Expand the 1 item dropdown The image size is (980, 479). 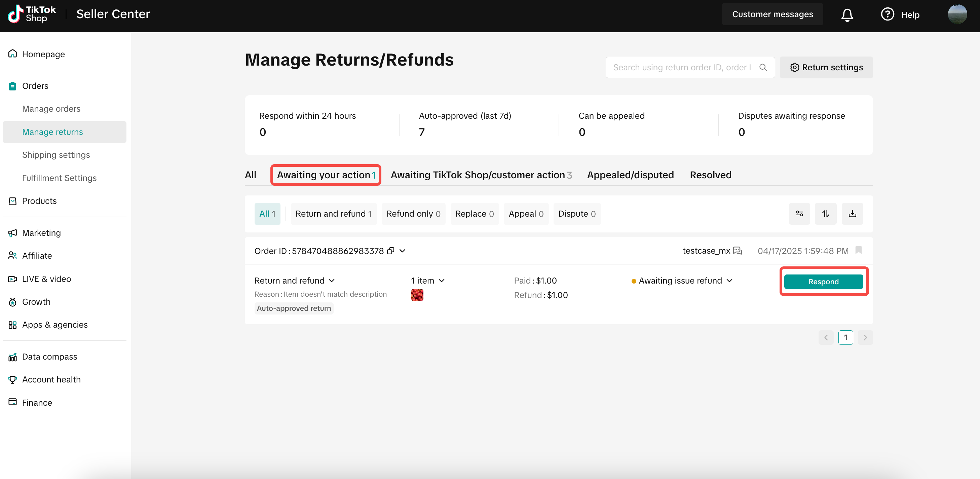click(427, 281)
